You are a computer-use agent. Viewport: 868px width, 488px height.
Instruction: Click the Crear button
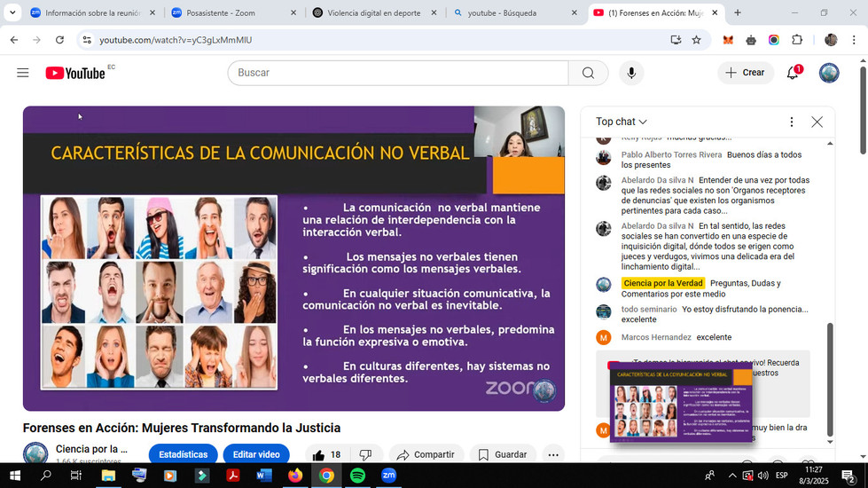coord(745,73)
